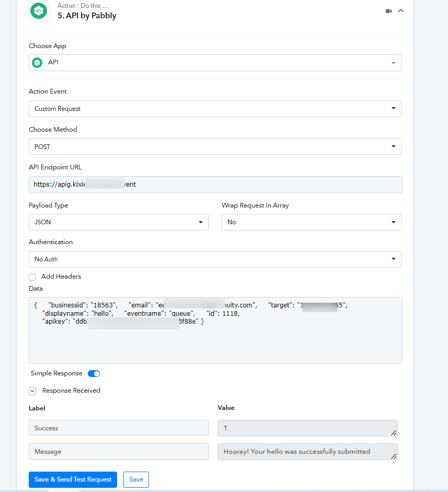Click Save & Send Test Request button
This screenshot has height=492, width=448.
pyautogui.click(x=73, y=479)
